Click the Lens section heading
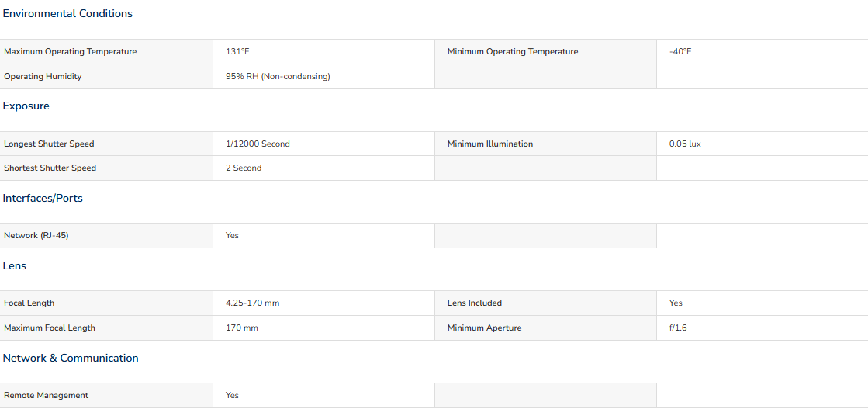This screenshot has width=868, height=409. (15, 266)
